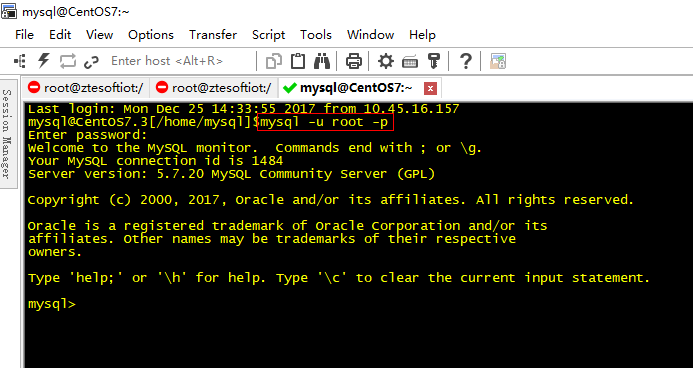Open the Script menu
This screenshot has height=368, width=693.
click(268, 34)
